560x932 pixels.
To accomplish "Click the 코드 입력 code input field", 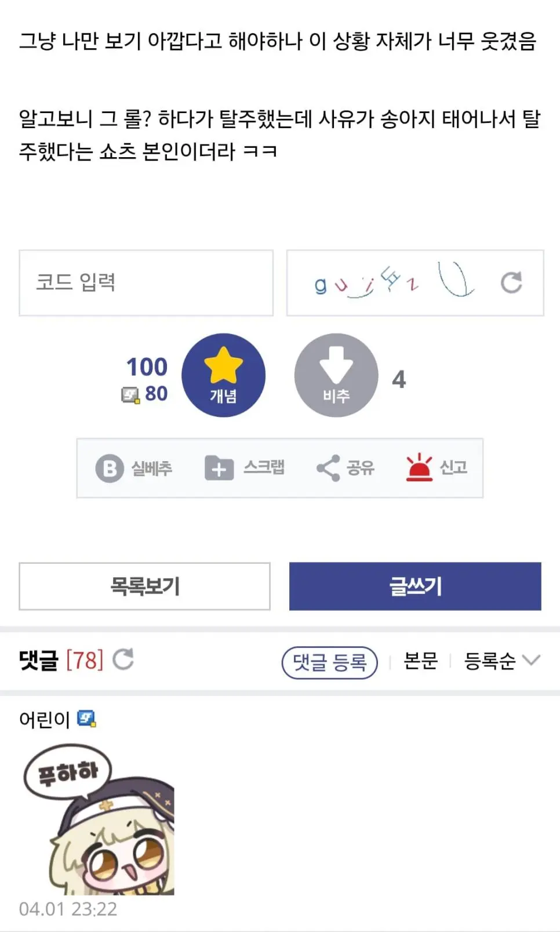I will 145,283.
